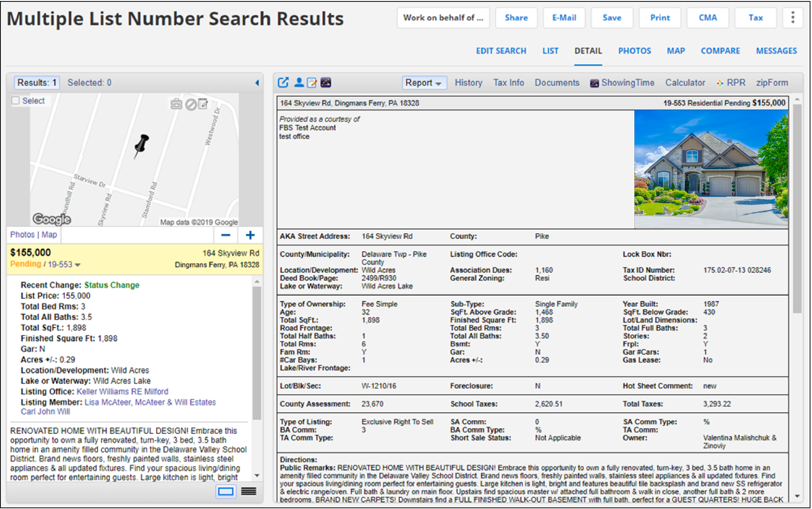Click the CMA button
The height and width of the screenshot is (509, 812).
pos(707,18)
